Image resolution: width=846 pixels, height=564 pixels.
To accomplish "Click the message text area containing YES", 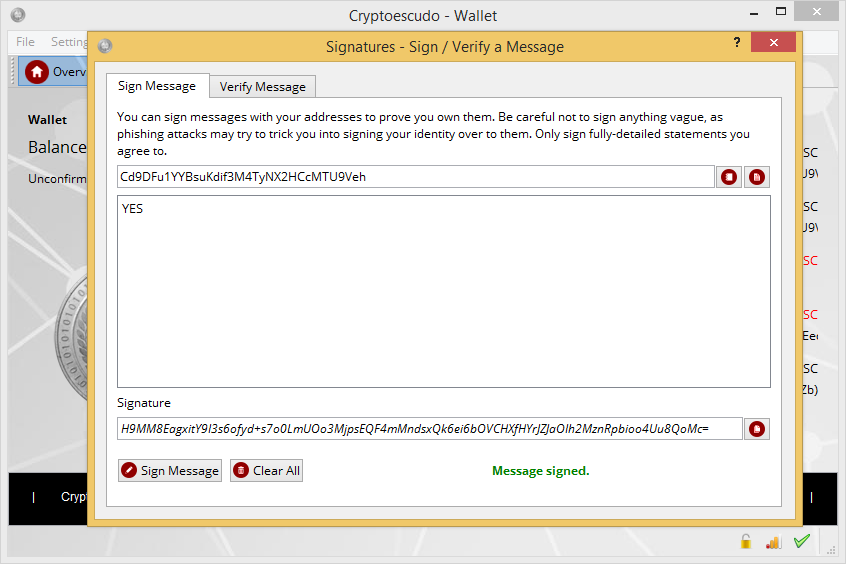I will point(444,291).
